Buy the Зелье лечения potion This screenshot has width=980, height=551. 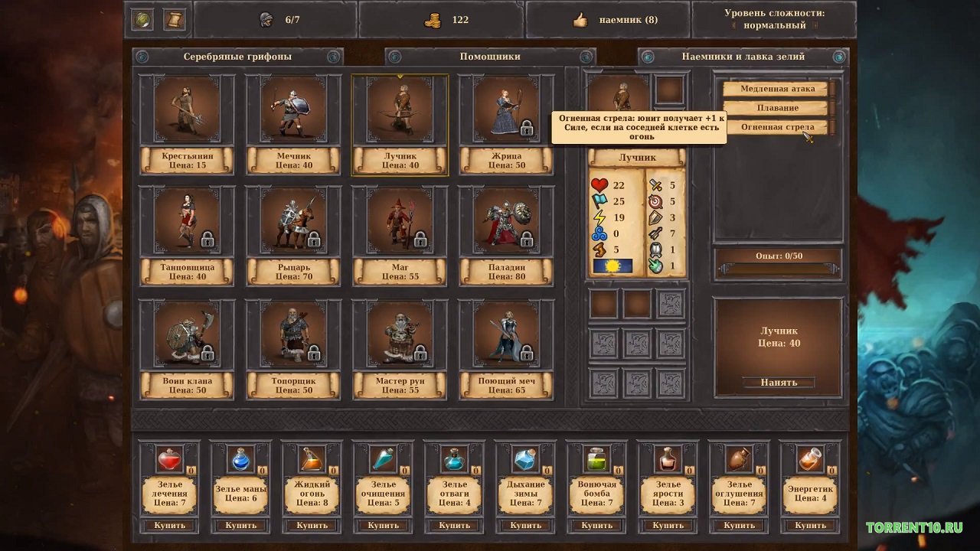170,526
